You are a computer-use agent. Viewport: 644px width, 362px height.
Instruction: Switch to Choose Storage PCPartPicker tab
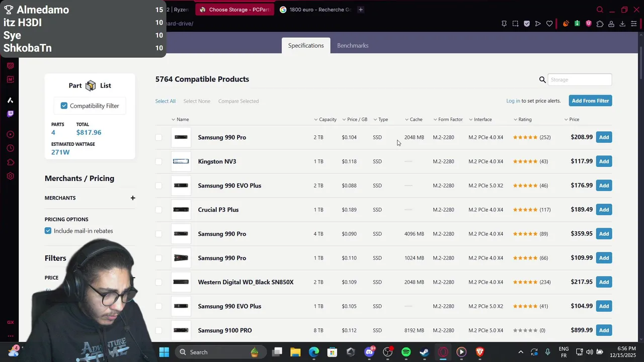pyautogui.click(x=234, y=10)
